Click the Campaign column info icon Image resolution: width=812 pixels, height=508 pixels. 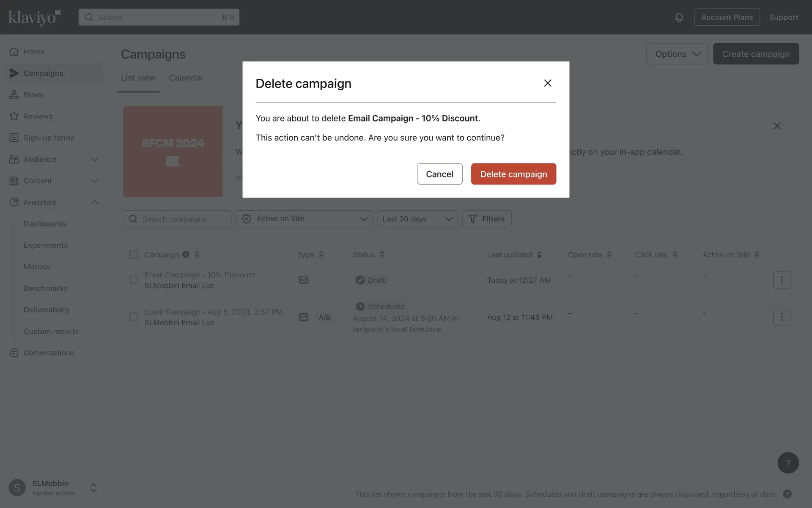coord(186,254)
